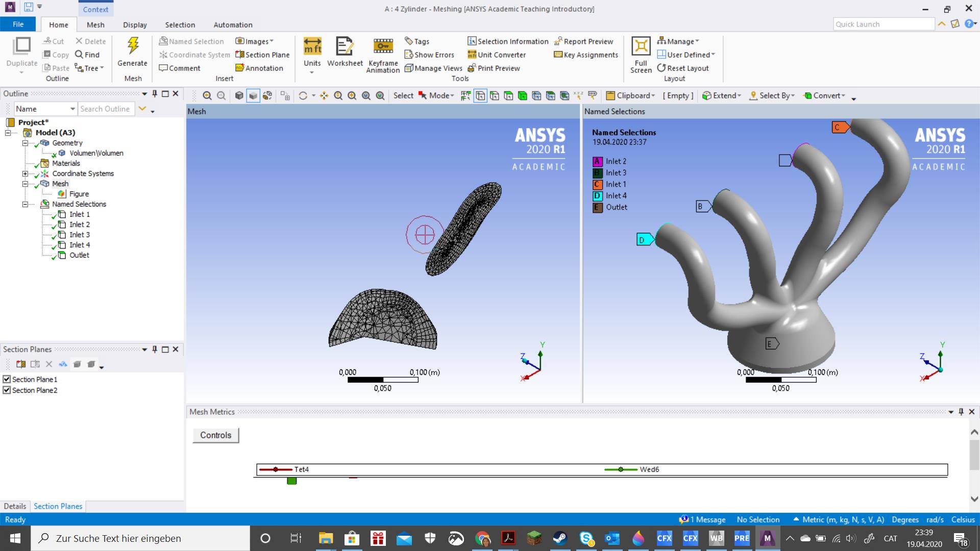The width and height of the screenshot is (980, 551).
Task: Toggle Section Plane2 checkbox
Action: click(7, 390)
